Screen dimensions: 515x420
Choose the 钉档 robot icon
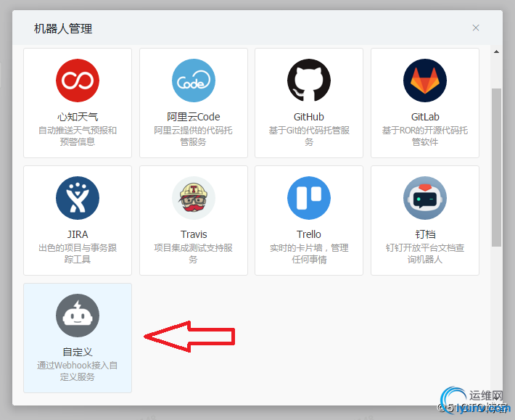(x=425, y=198)
